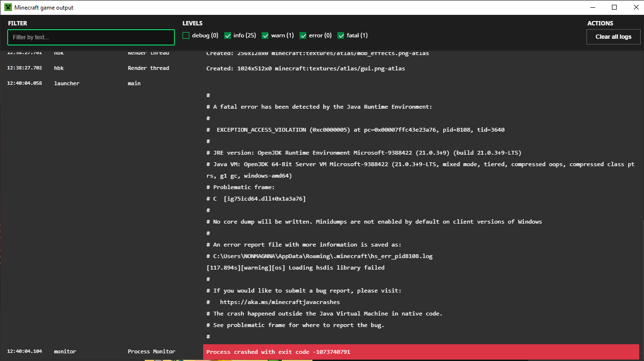The image size is (644, 361).
Task: Uncheck the info (25) level checkbox
Action: [x=228, y=35]
